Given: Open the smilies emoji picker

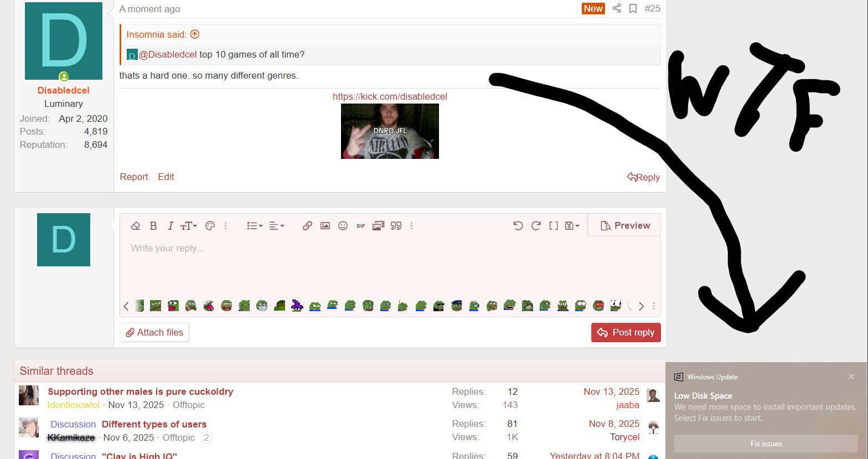Looking at the screenshot, I should pos(343,226).
